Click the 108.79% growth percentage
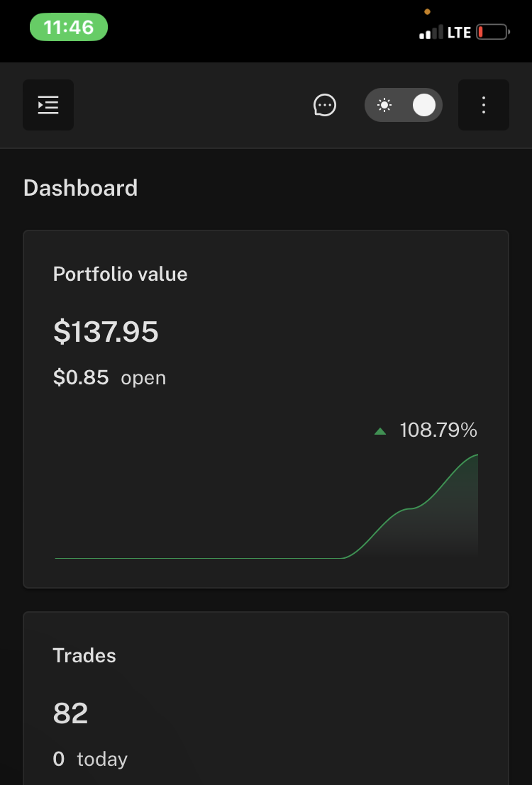The image size is (532, 785). point(438,430)
